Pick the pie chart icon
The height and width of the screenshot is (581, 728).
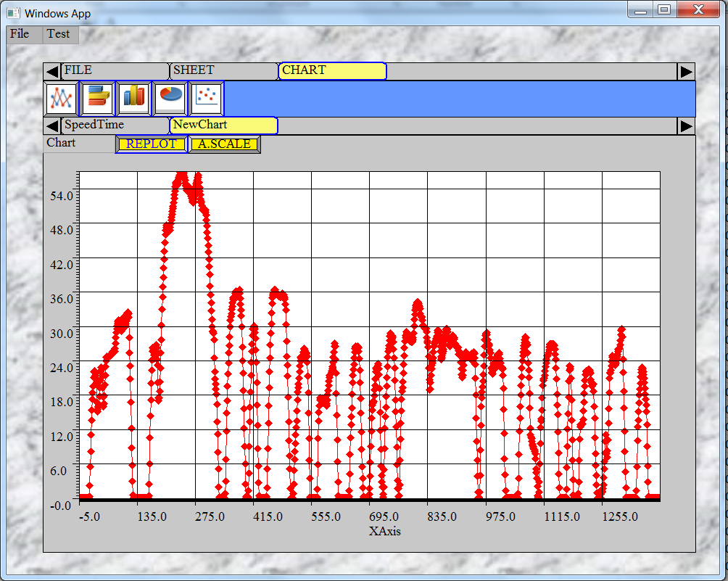[x=170, y=98]
